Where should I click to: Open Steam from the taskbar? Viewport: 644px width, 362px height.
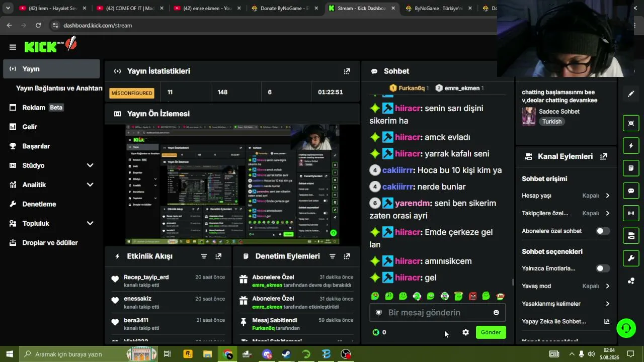[x=286, y=354]
